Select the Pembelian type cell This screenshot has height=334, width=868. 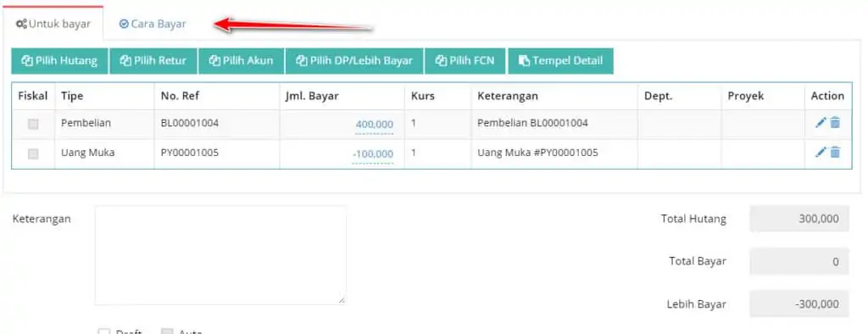(x=104, y=124)
